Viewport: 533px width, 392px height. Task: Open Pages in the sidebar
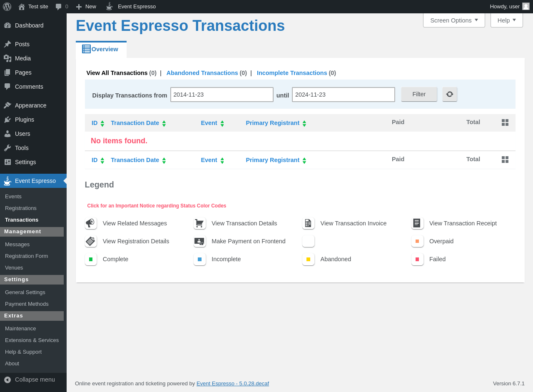[33, 72]
